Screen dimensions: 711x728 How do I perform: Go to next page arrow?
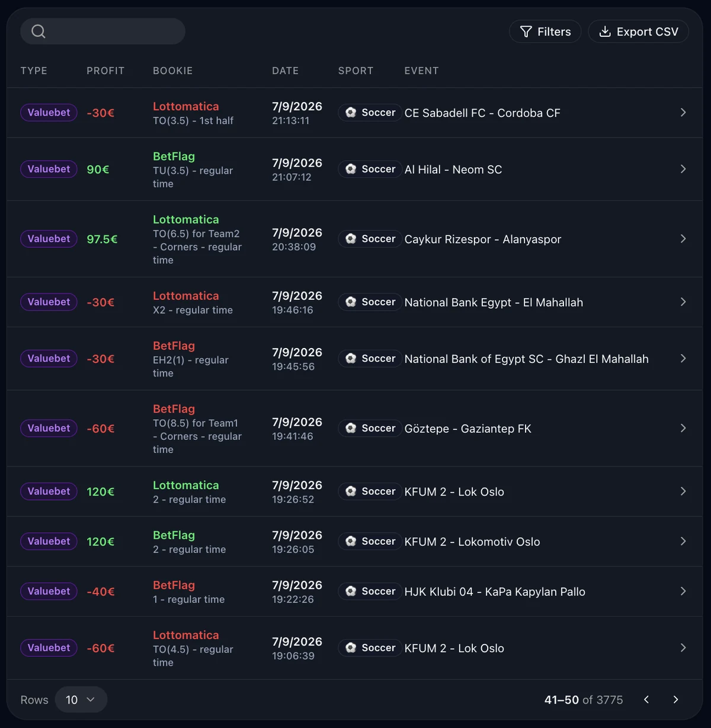675,700
